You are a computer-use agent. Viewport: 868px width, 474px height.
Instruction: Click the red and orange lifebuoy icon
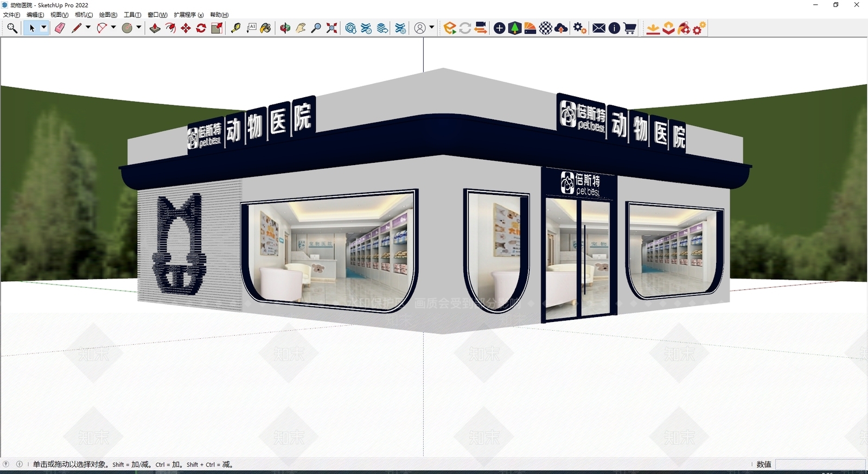point(684,28)
